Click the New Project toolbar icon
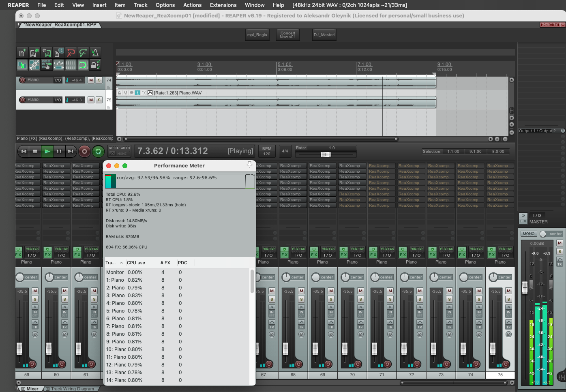The height and width of the screenshot is (392, 566). click(22, 53)
